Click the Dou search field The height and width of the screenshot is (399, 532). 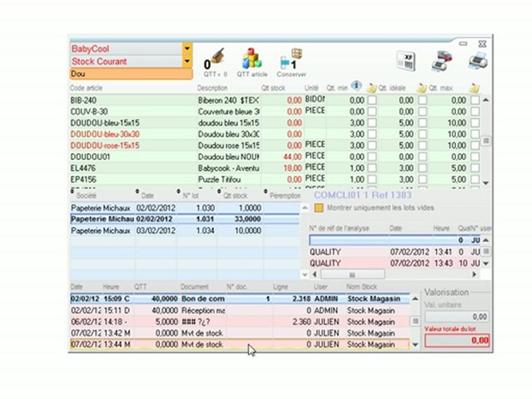point(131,74)
